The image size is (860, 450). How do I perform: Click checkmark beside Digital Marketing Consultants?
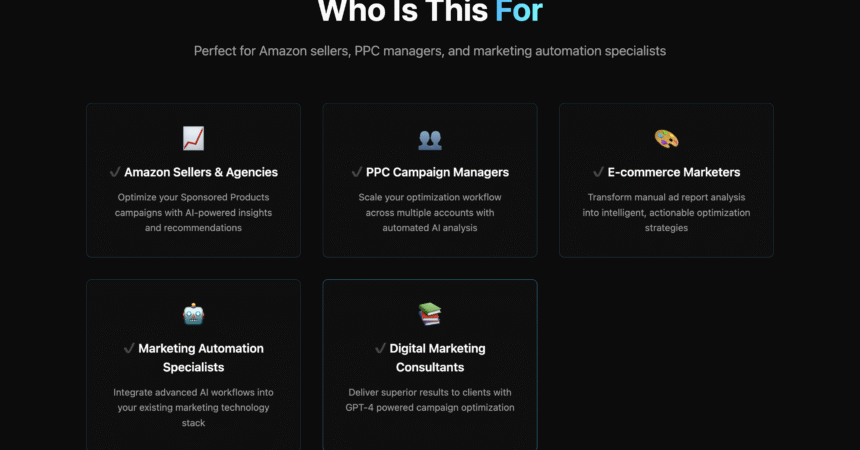tap(380, 348)
